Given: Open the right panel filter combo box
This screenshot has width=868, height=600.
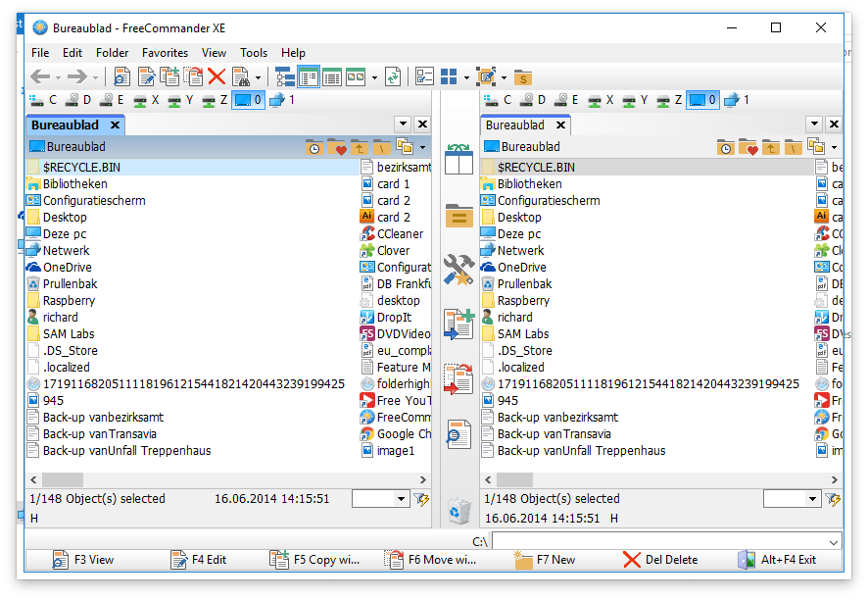Looking at the screenshot, I should tap(793, 499).
